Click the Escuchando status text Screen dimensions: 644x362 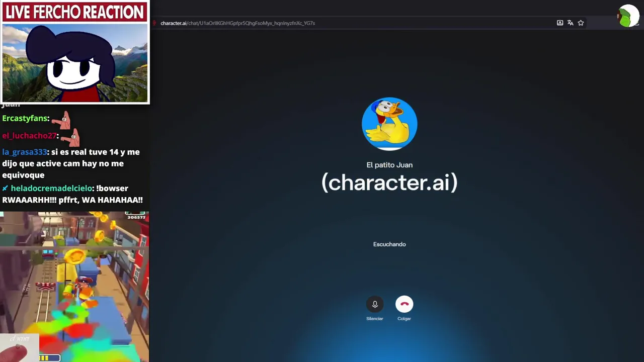389,244
